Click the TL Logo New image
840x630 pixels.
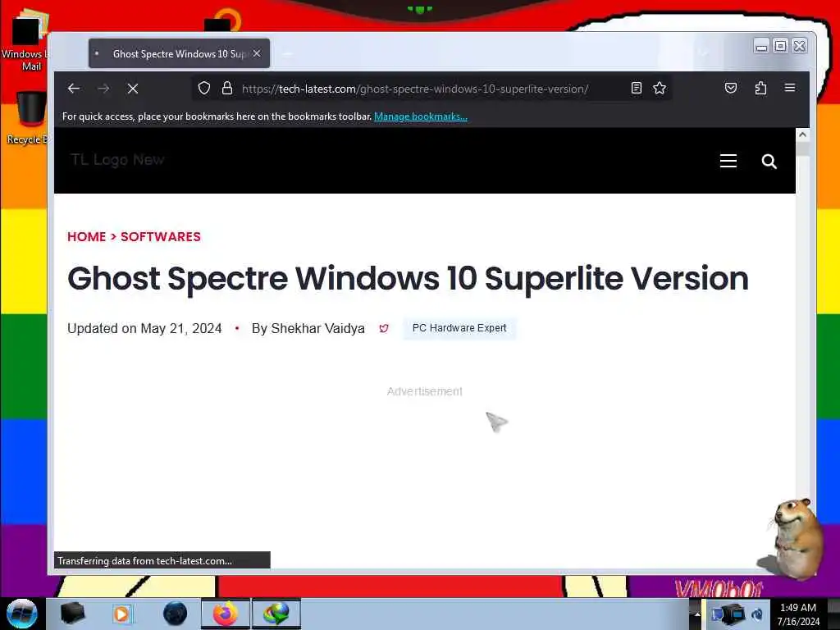(x=117, y=160)
